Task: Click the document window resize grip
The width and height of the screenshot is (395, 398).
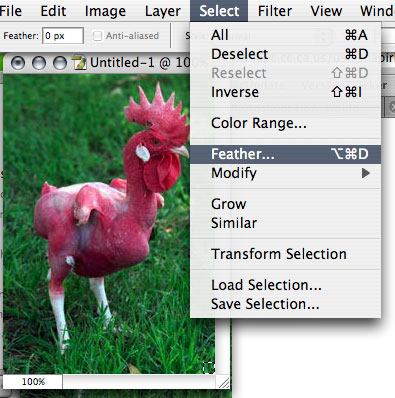Action: (x=223, y=382)
